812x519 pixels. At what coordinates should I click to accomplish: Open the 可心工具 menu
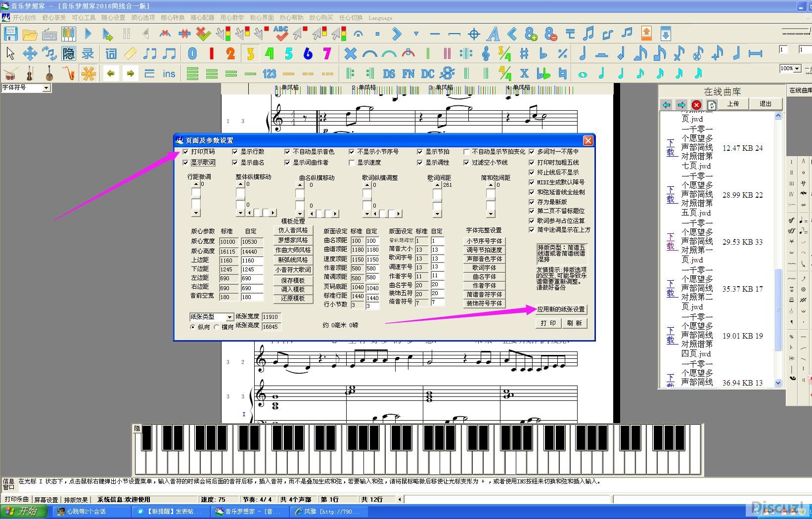[x=84, y=18]
